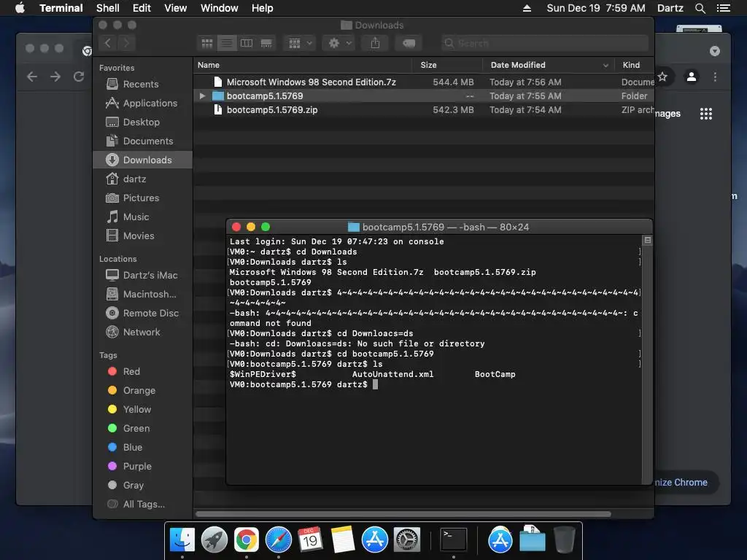Focus the Finder search field
Screen dimensions: 747x560
544,43
